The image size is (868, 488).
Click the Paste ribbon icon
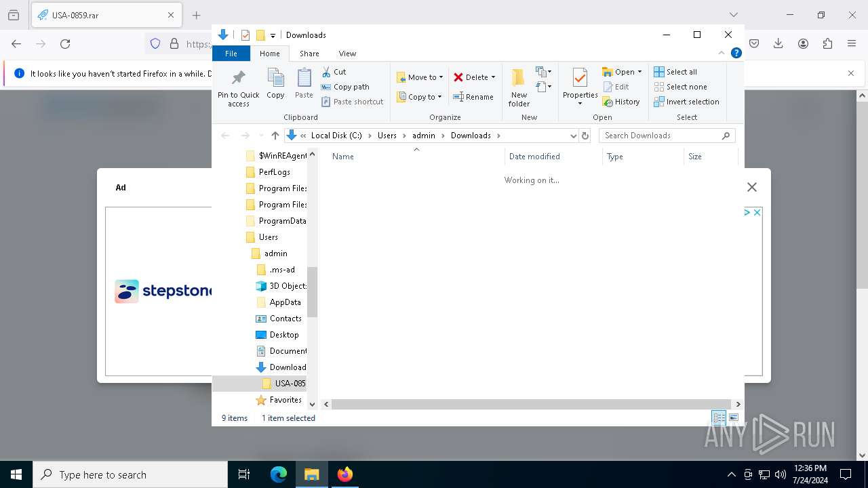coord(304,78)
